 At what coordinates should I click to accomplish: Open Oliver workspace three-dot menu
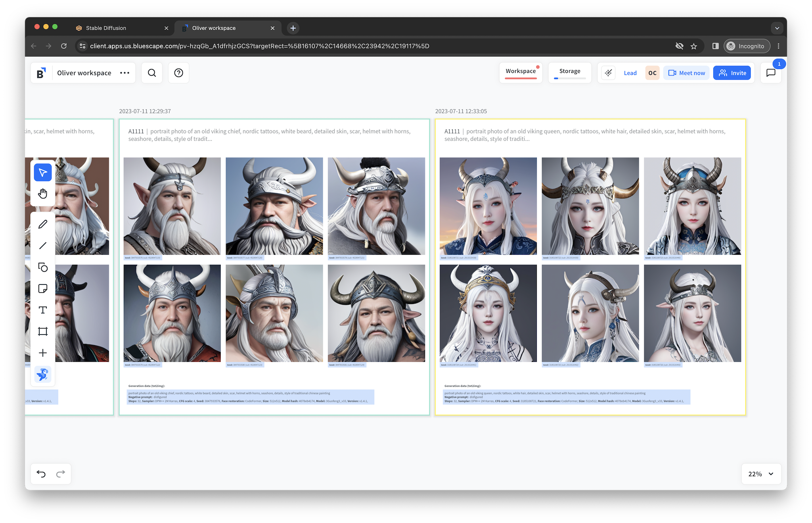(x=124, y=73)
